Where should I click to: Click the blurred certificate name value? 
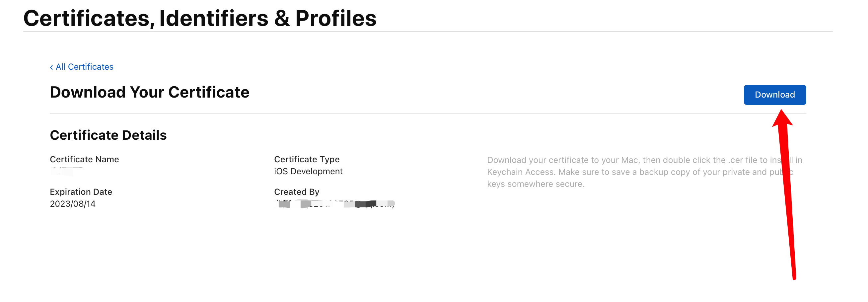click(x=67, y=171)
